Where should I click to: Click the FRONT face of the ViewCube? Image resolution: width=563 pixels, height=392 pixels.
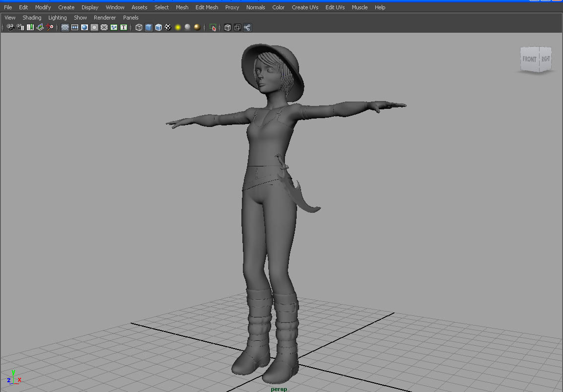pyautogui.click(x=530, y=59)
